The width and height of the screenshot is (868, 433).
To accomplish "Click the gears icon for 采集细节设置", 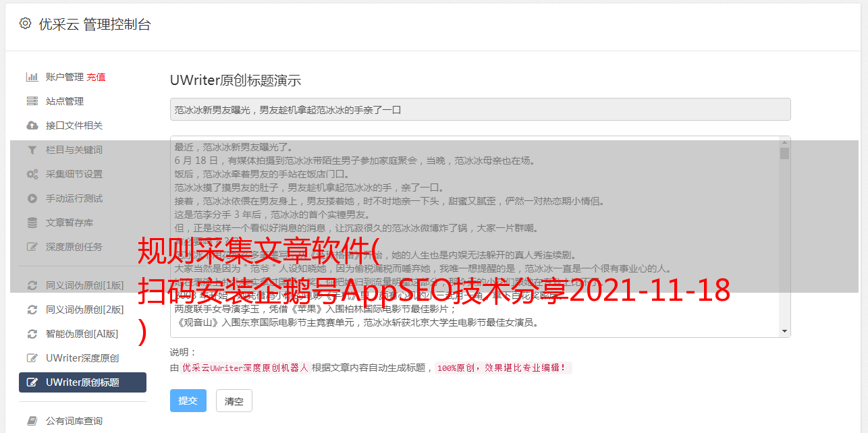I will [32, 174].
